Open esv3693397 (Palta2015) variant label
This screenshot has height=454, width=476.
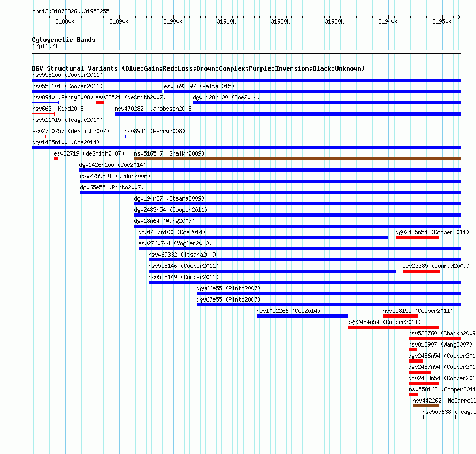coord(199,86)
